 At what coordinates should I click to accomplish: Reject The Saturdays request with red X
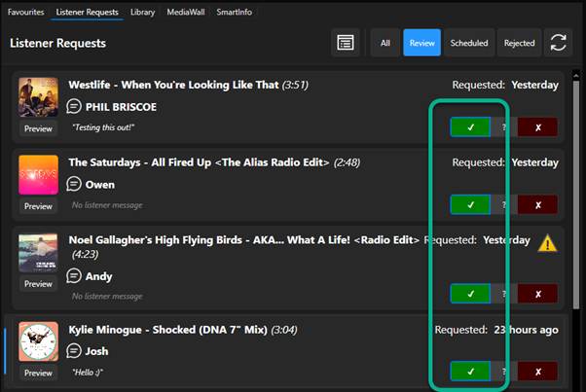click(x=537, y=204)
